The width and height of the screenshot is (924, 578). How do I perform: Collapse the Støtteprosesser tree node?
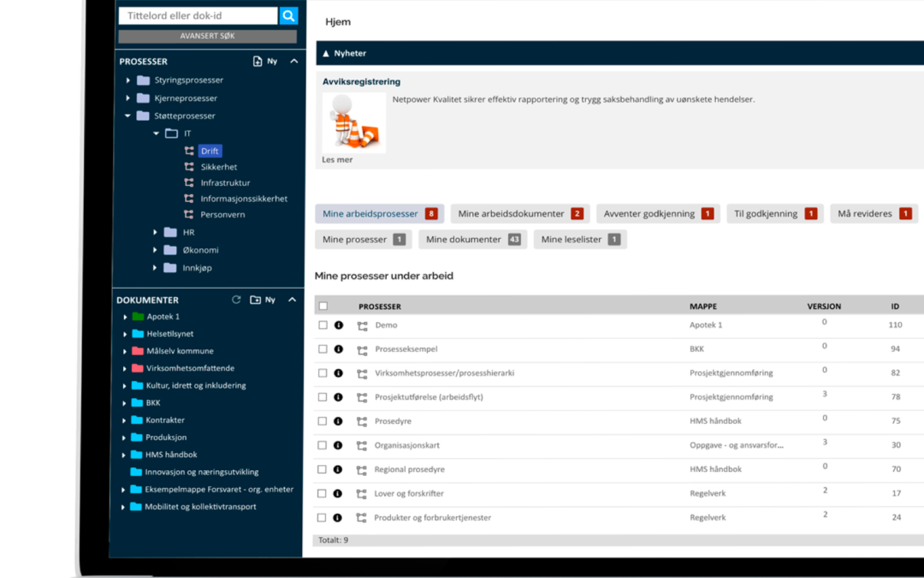pyautogui.click(x=128, y=116)
